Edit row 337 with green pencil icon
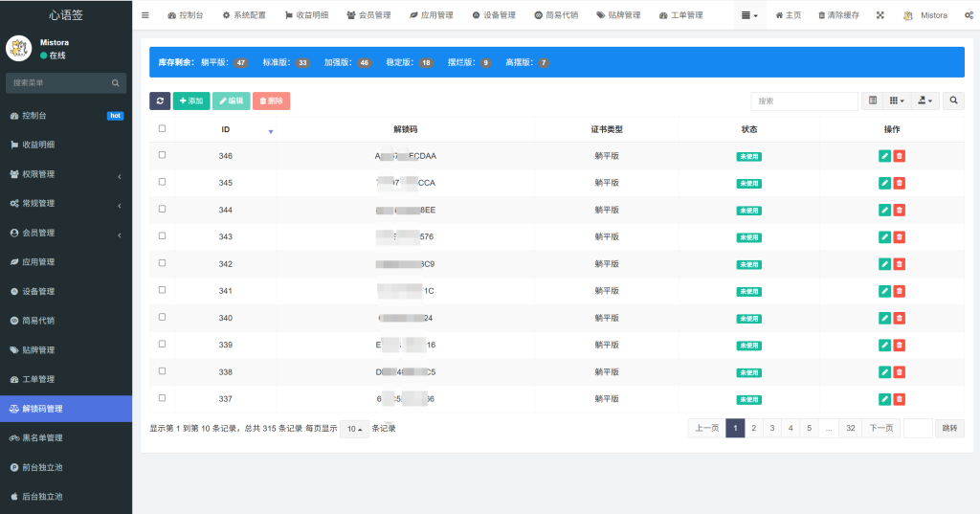The height and width of the screenshot is (514, 980). click(884, 399)
